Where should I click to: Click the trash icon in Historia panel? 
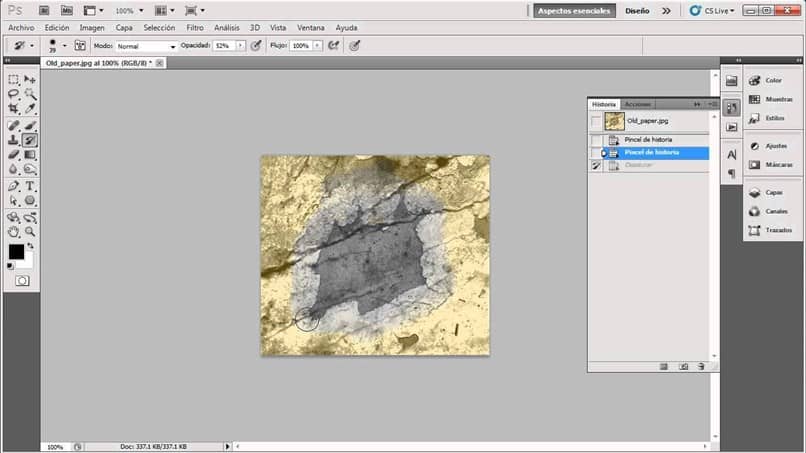coord(701,367)
